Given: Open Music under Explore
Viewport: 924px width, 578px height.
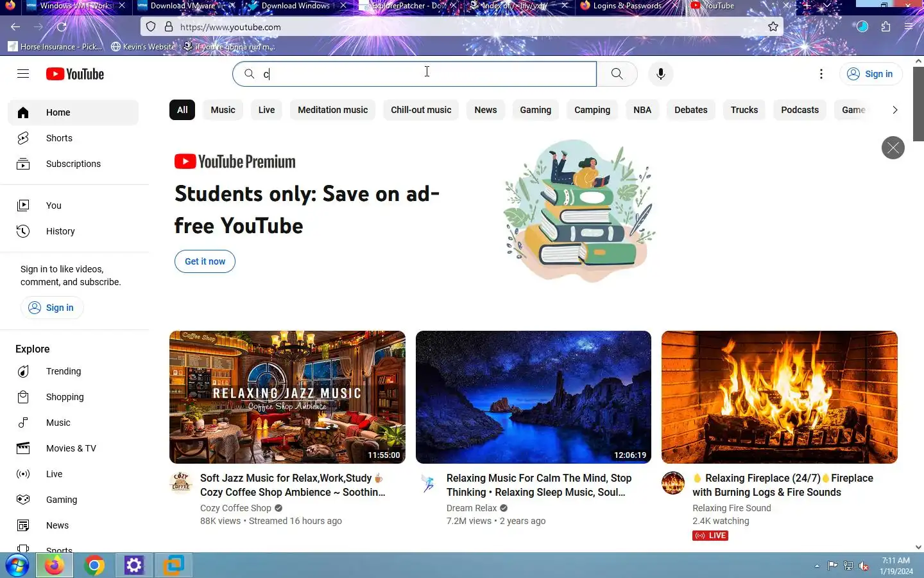Looking at the screenshot, I should tap(73, 423).
